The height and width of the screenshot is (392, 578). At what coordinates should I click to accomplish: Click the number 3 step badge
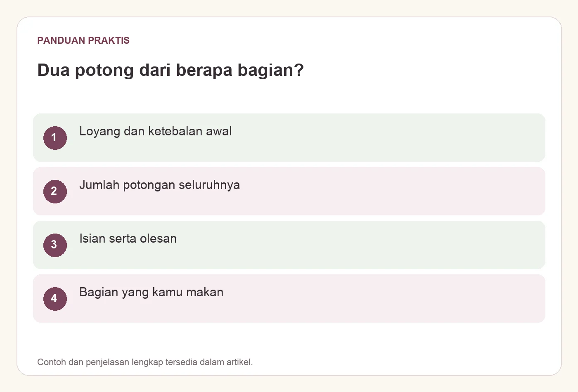[x=55, y=245]
